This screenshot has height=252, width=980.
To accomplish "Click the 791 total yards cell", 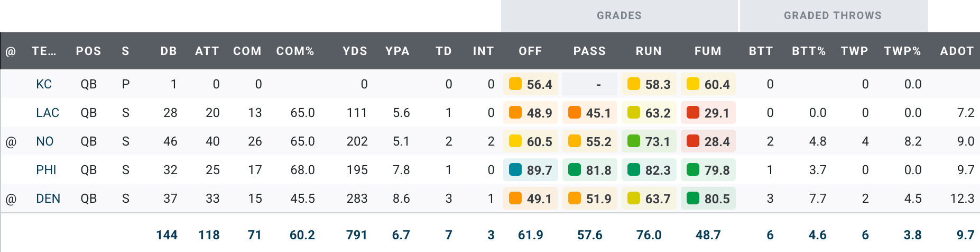I will [x=356, y=235].
